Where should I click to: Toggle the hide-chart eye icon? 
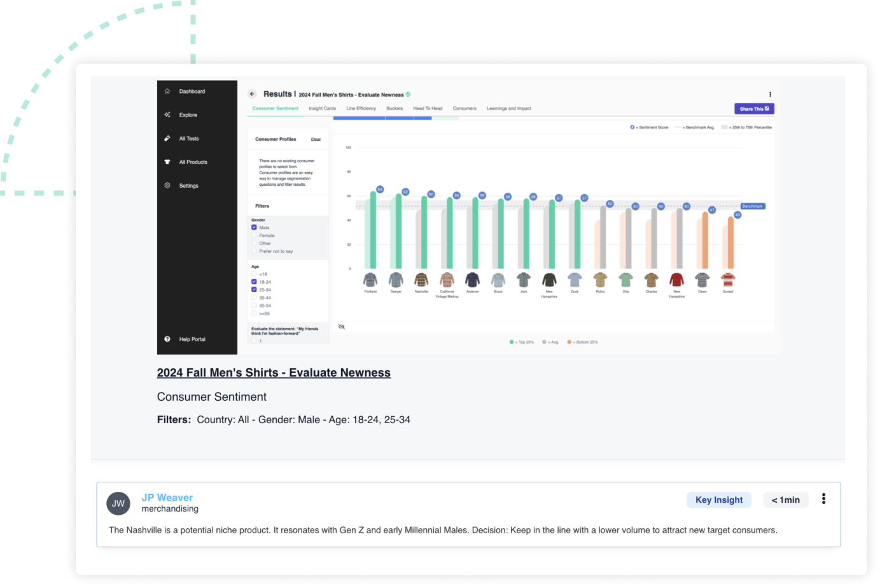(342, 326)
